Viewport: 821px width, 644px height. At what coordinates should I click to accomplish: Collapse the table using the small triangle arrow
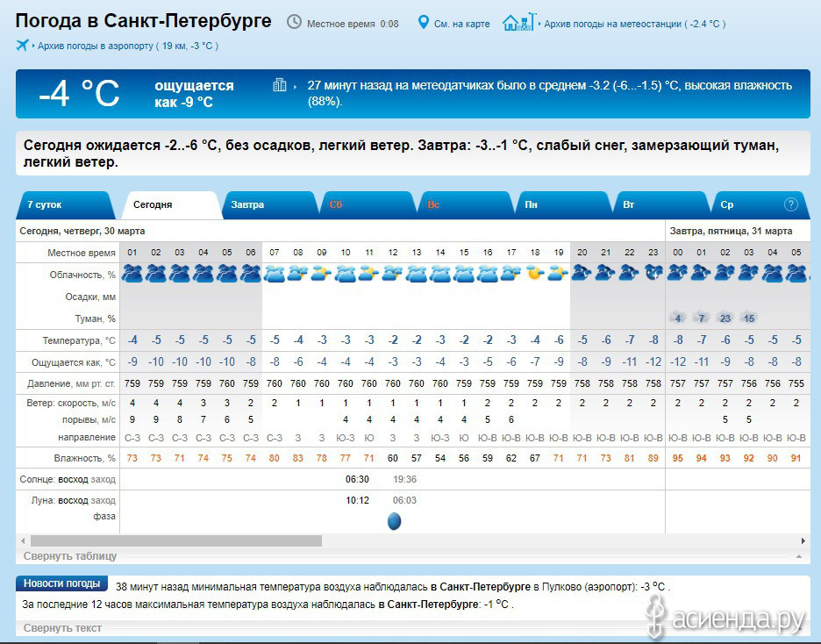click(x=799, y=556)
